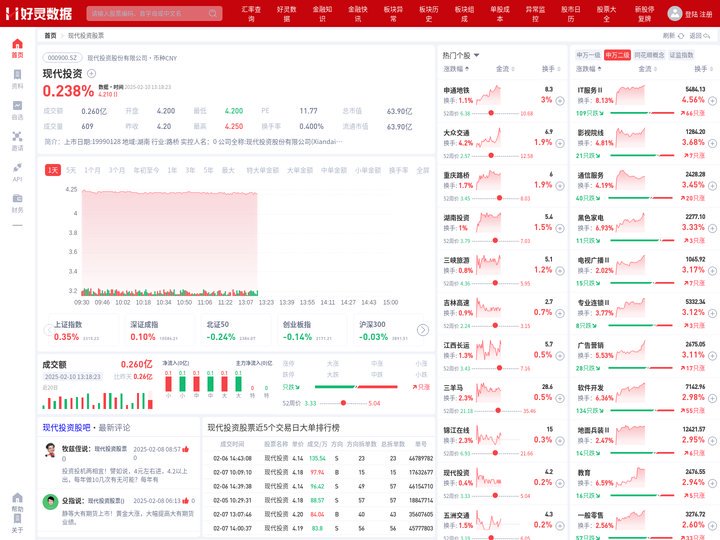The width and height of the screenshot is (720, 540).
Task: Select the 年初至今 chart range
Action: [x=146, y=170]
